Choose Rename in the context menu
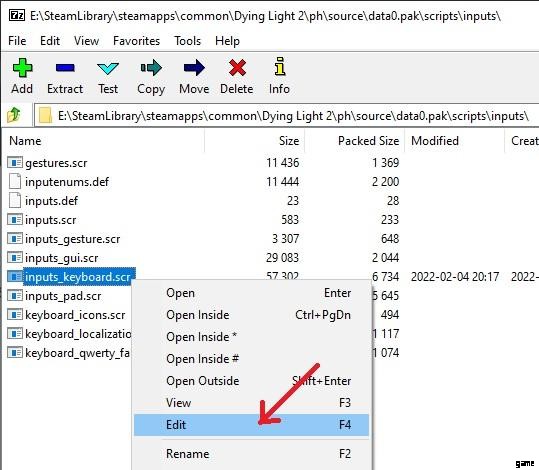Image resolution: width=539 pixels, height=470 pixels. pyautogui.click(x=251, y=454)
